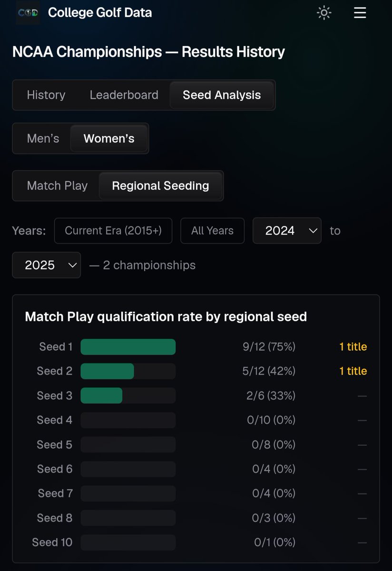Viewport: 392px width, 571px height.
Task: Select the Seed Analysis tab
Action: (x=222, y=95)
